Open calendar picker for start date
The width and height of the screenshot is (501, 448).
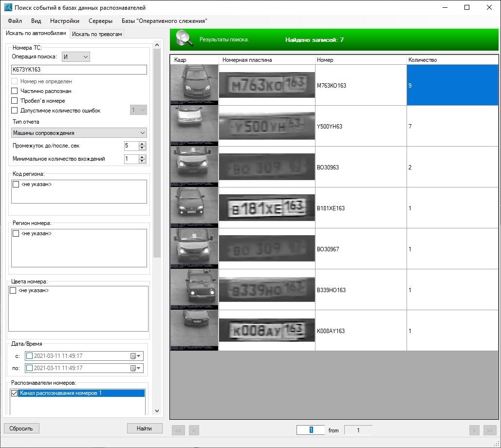135,356
